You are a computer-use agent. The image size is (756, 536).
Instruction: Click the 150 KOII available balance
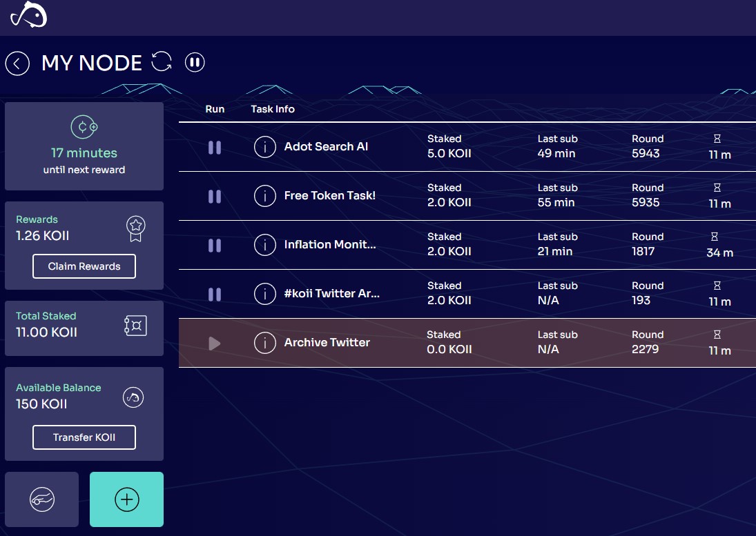(41, 404)
